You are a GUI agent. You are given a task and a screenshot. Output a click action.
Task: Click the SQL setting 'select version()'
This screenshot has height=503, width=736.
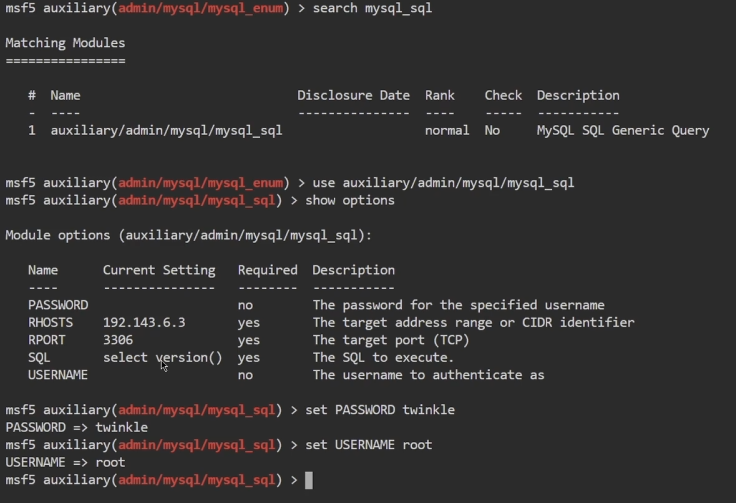[162, 357]
